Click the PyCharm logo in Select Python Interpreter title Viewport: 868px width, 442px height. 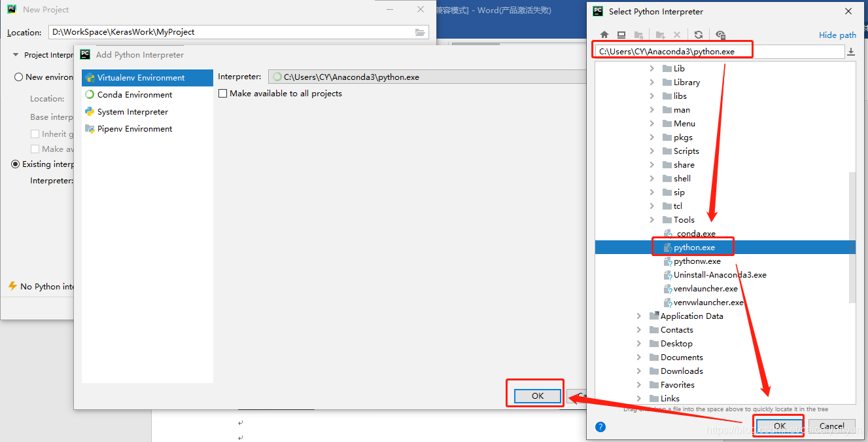(x=598, y=11)
